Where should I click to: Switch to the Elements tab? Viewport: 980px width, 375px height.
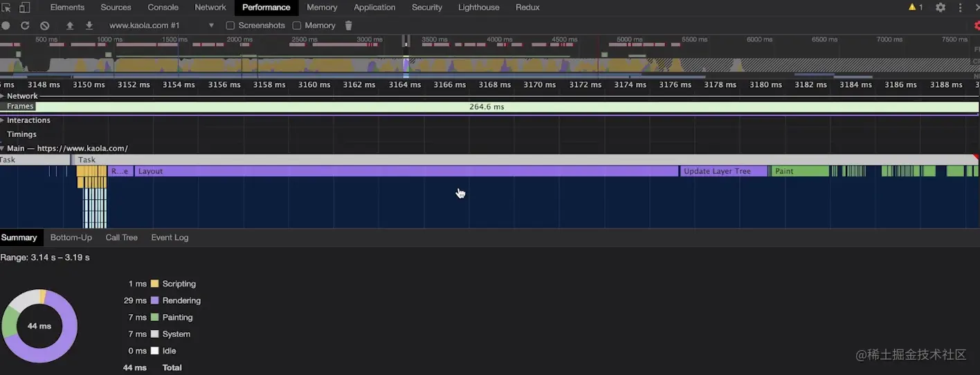point(67,8)
